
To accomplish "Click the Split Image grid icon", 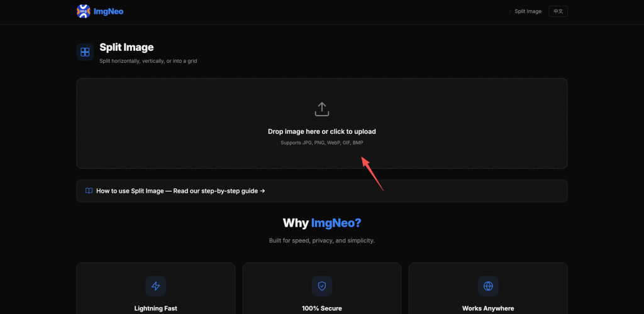I will [x=85, y=52].
